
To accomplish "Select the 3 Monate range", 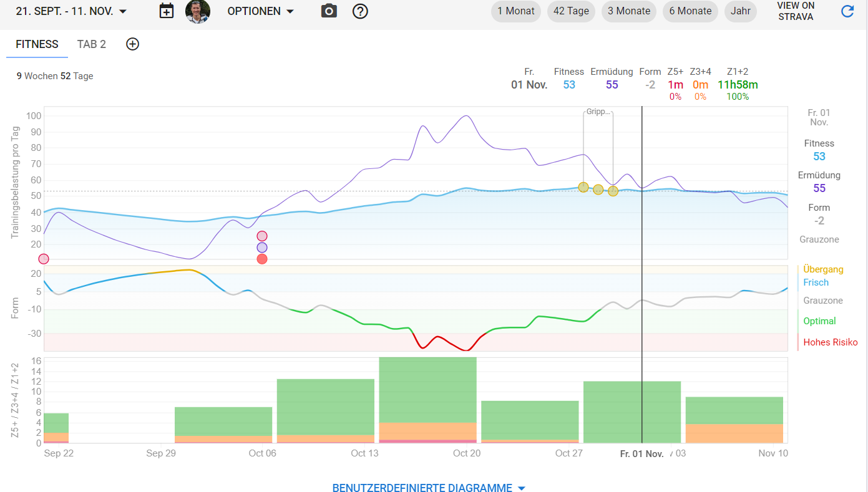I will coord(629,11).
